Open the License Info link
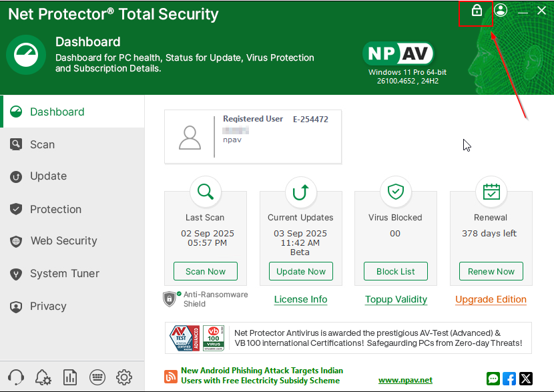This screenshot has width=554, height=392. (x=300, y=299)
